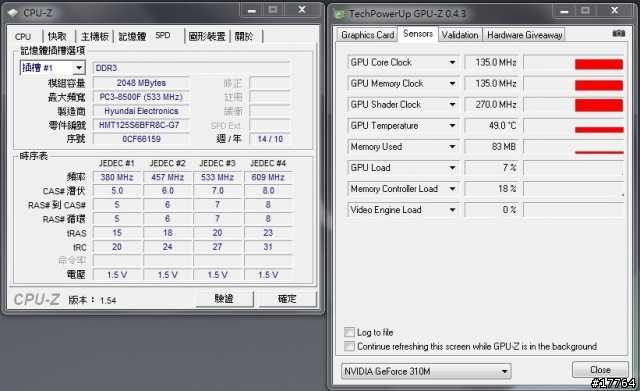Click the 49.0 °C temperature value
The width and height of the screenshot is (640, 391).
(491, 125)
